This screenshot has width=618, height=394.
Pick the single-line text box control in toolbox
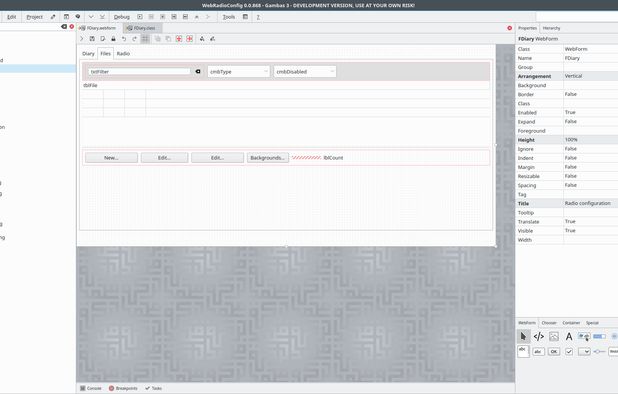click(538, 351)
